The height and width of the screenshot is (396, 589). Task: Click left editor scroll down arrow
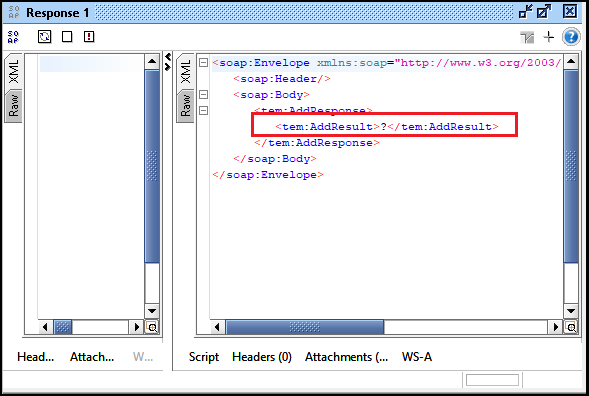(152, 311)
